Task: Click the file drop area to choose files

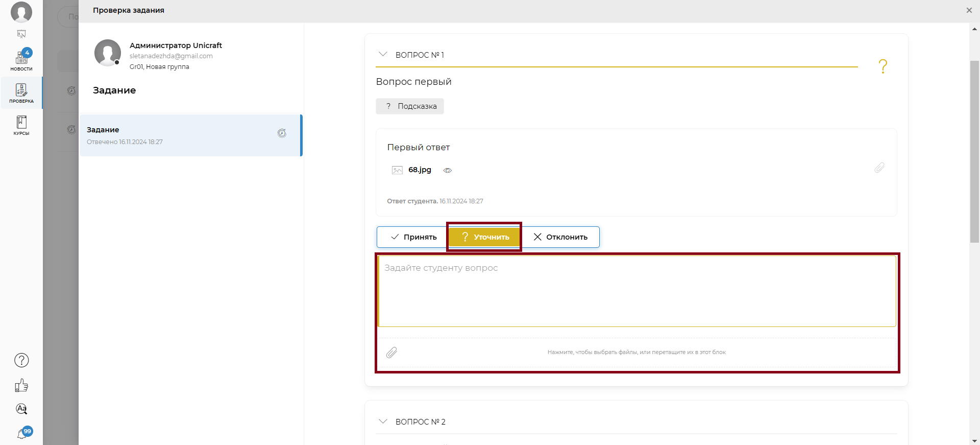Action: (x=636, y=353)
